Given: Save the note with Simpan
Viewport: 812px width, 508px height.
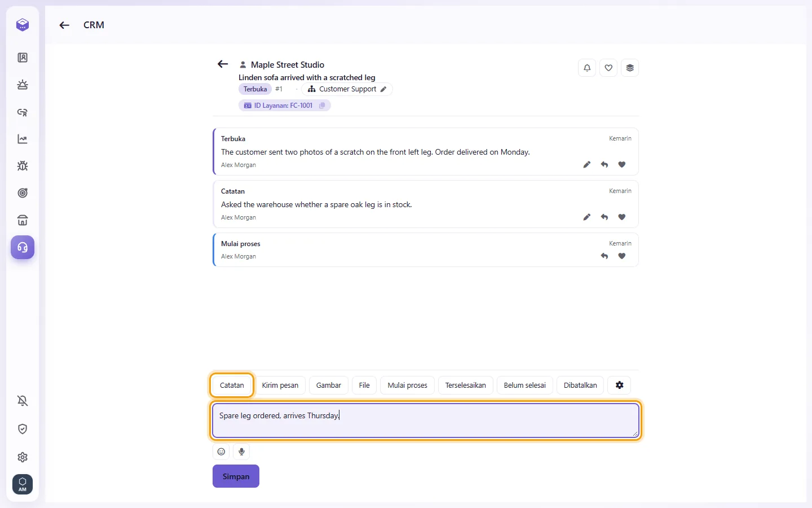Looking at the screenshot, I should click(236, 476).
